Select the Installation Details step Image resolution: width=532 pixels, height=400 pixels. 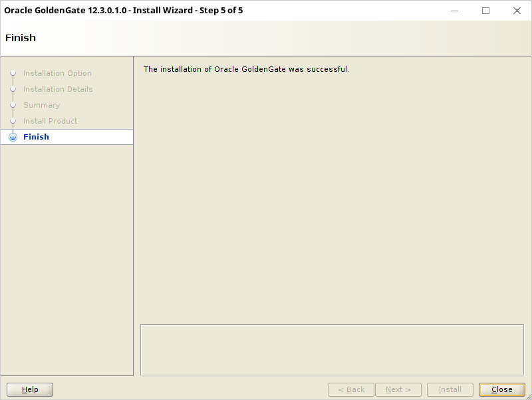(58, 89)
